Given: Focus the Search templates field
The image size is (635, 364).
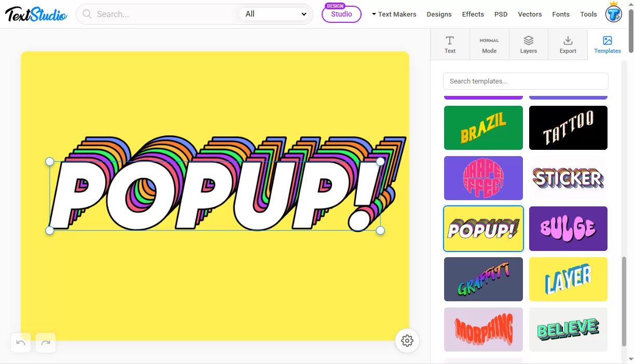Looking at the screenshot, I should pyautogui.click(x=526, y=81).
